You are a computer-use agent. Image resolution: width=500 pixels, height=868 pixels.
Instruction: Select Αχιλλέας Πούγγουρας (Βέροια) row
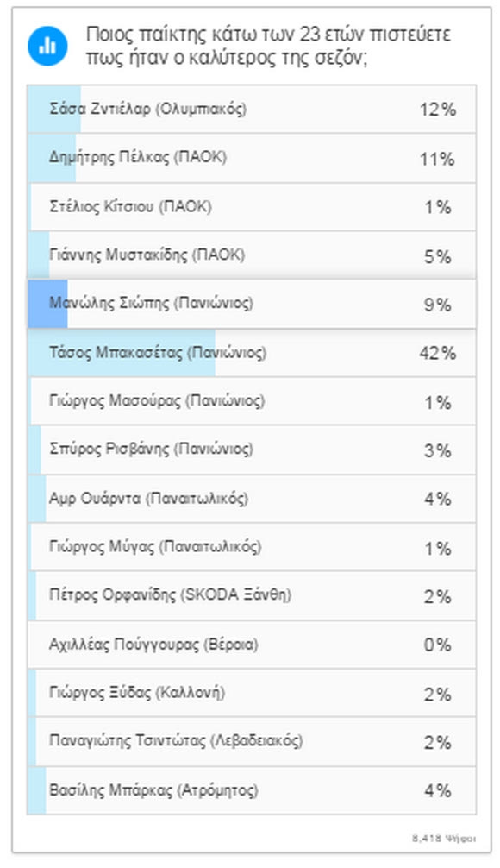252,645
